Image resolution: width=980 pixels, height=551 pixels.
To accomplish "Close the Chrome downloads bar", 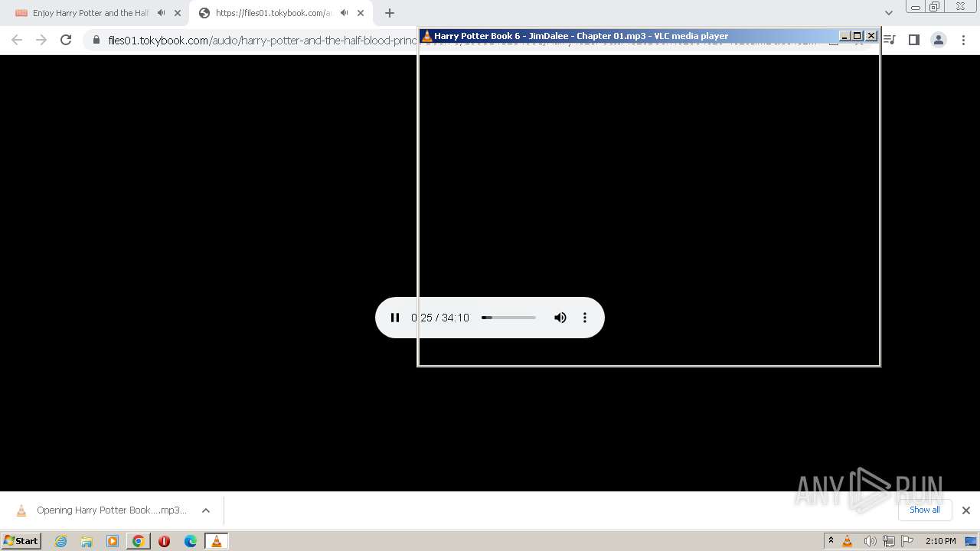I will pos(966,510).
